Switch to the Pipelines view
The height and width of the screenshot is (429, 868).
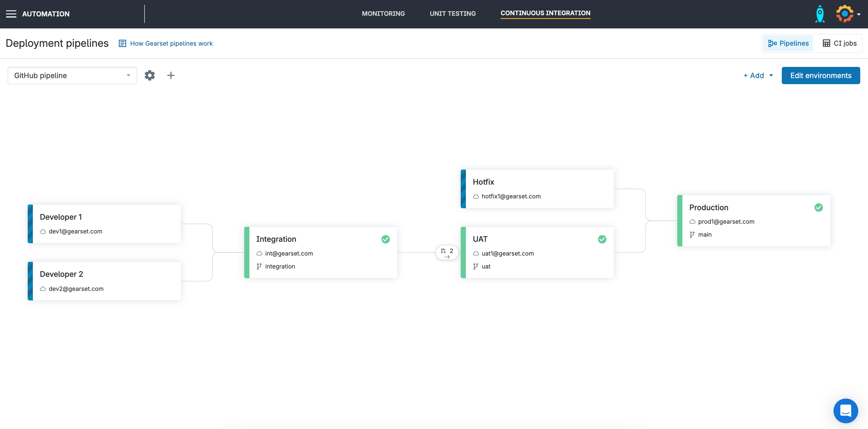[788, 43]
